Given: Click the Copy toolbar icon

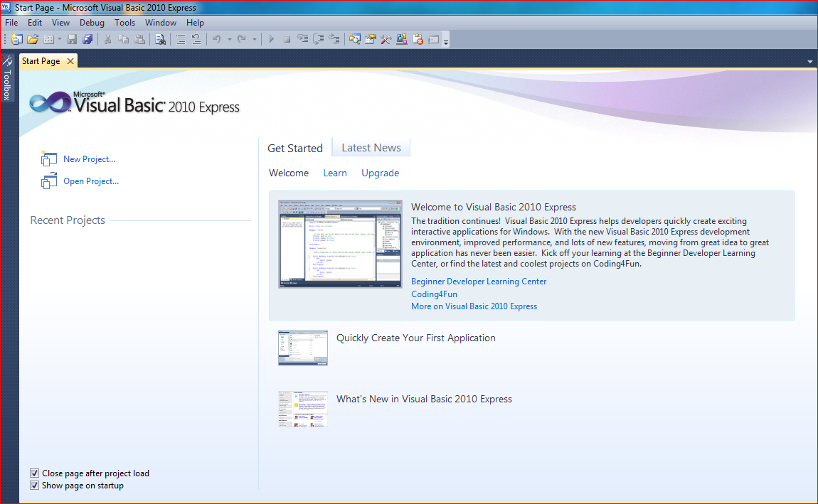Looking at the screenshot, I should pyautogui.click(x=124, y=39).
